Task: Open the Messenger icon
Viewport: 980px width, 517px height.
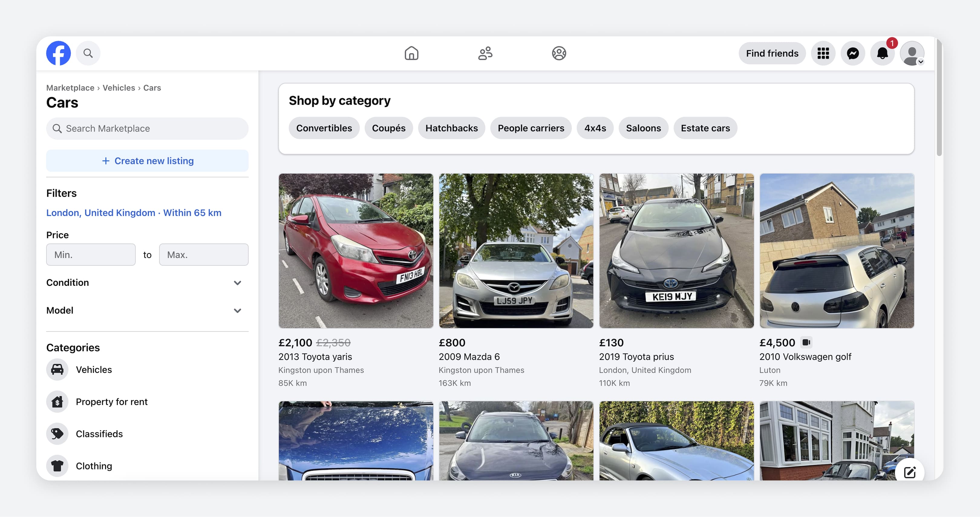Action: (853, 53)
